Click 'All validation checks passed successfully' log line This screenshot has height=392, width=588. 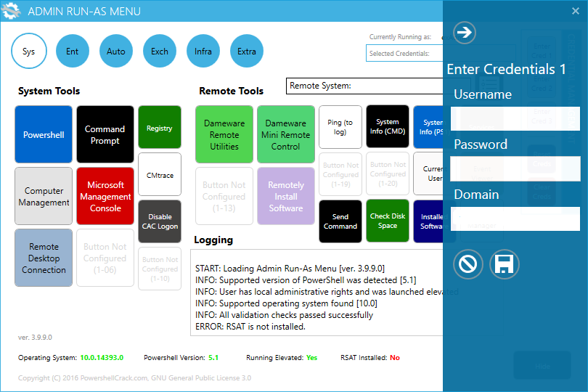pos(284,315)
